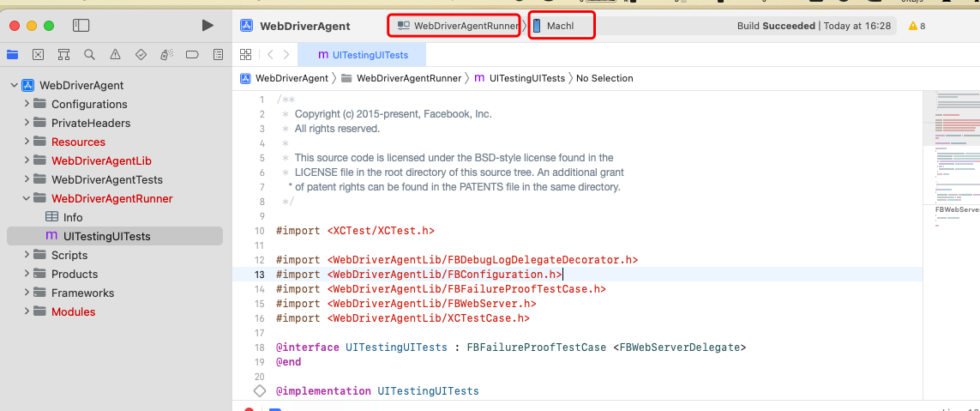Expand the Modules folder
This screenshot has height=411, width=980.
(27, 311)
